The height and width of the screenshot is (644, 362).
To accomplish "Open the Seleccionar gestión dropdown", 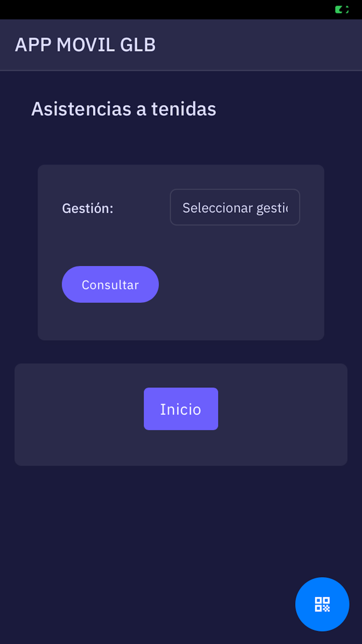I will coord(235,207).
